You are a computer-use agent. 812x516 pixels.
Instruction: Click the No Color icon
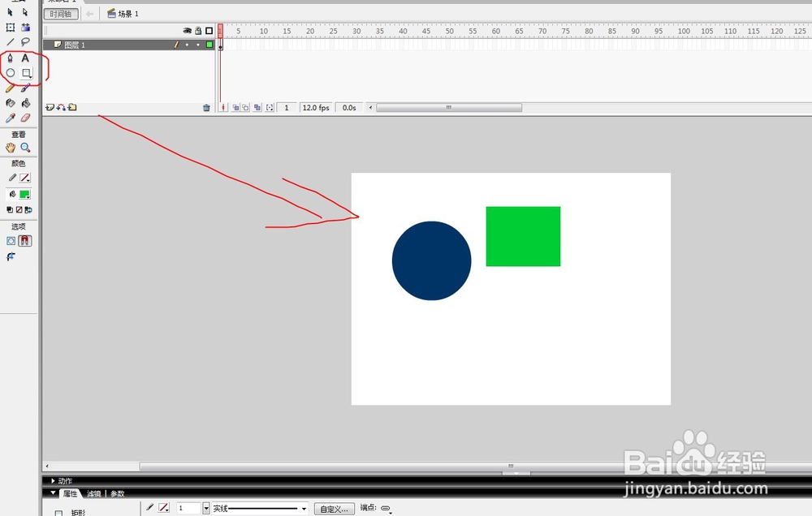19,209
